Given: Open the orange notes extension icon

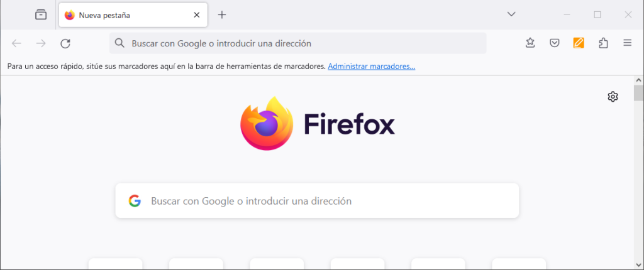Looking at the screenshot, I should pyautogui.click(x=579, y=43).
